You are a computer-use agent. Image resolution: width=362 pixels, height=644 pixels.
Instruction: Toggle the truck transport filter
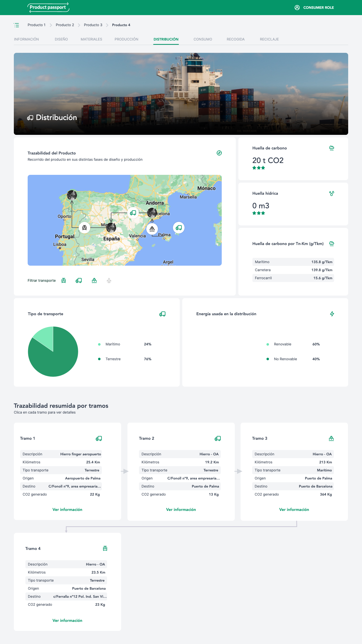pyautogui.click(x=79, y=280)
